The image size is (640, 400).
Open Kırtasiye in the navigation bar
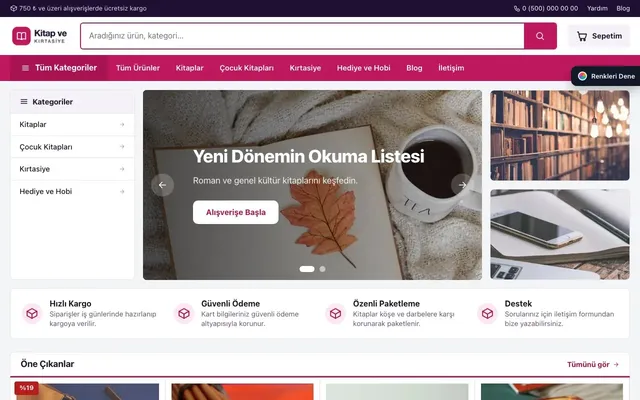click(305, 68)
